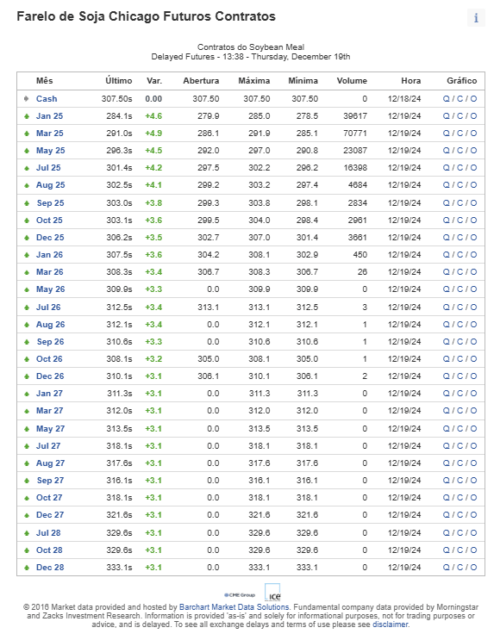The height and width of the screenshot is (640, 494).
Task: Open the Q quote link for Mar 25
Action: click(x=446, y=133)
